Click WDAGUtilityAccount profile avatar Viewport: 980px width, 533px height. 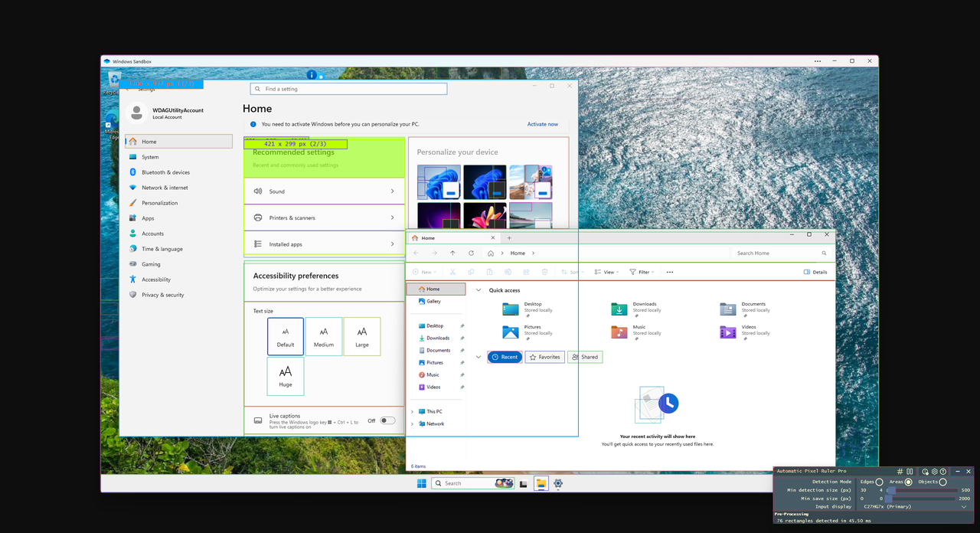point(137,113)
